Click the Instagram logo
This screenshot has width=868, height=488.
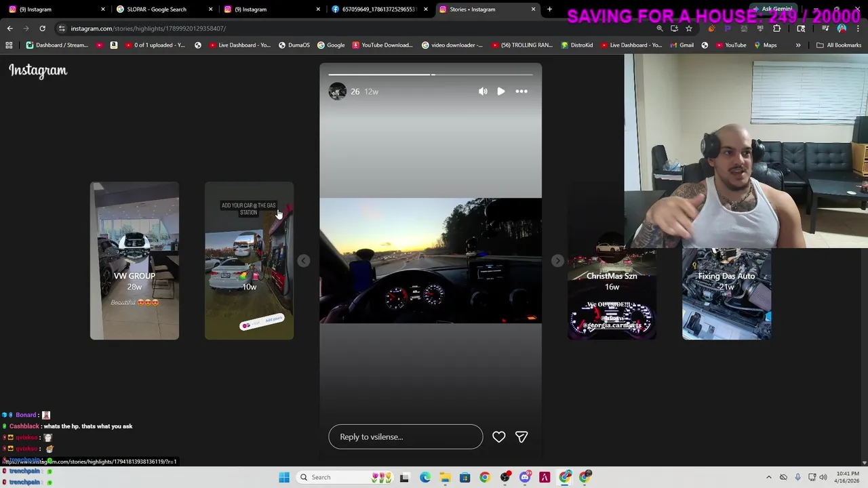38,70
